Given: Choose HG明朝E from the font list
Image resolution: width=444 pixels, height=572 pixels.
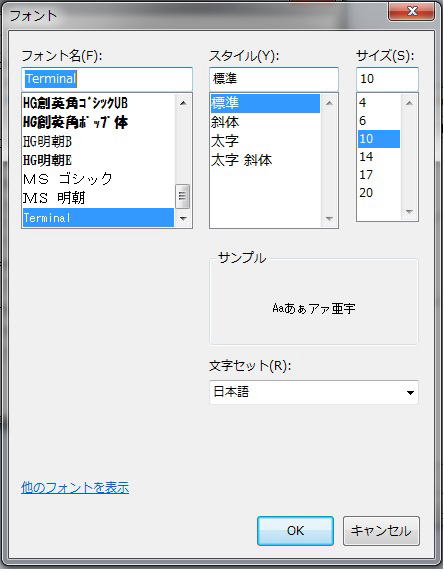Looking at the screenshot, I should click(x=98, y=160).
